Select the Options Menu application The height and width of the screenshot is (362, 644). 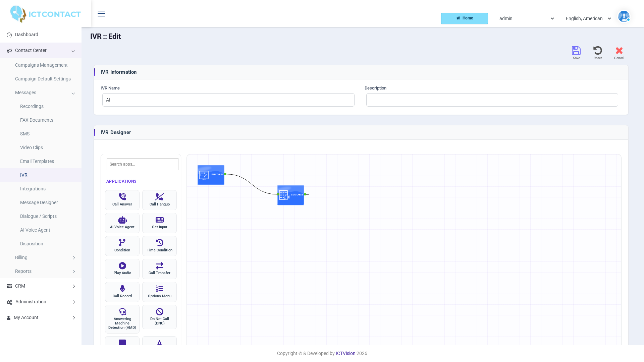pos(159,292)
